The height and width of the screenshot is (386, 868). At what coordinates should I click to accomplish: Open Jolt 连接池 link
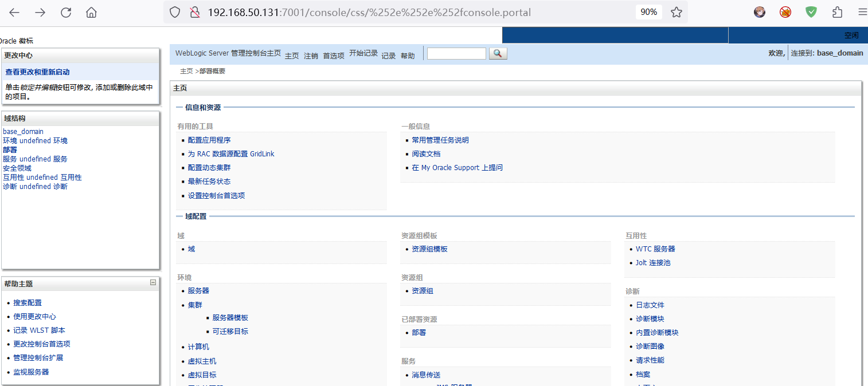[x=653, y=263]
